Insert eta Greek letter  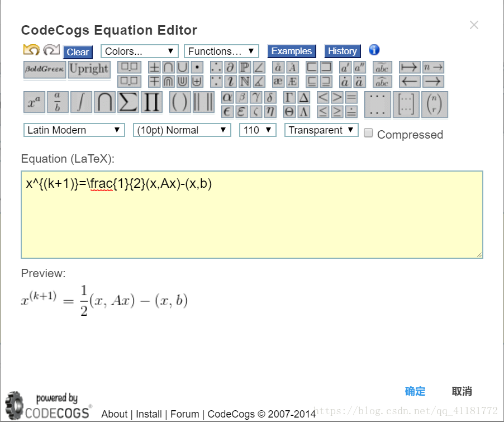pyautogui.click(x=270, y=112)
